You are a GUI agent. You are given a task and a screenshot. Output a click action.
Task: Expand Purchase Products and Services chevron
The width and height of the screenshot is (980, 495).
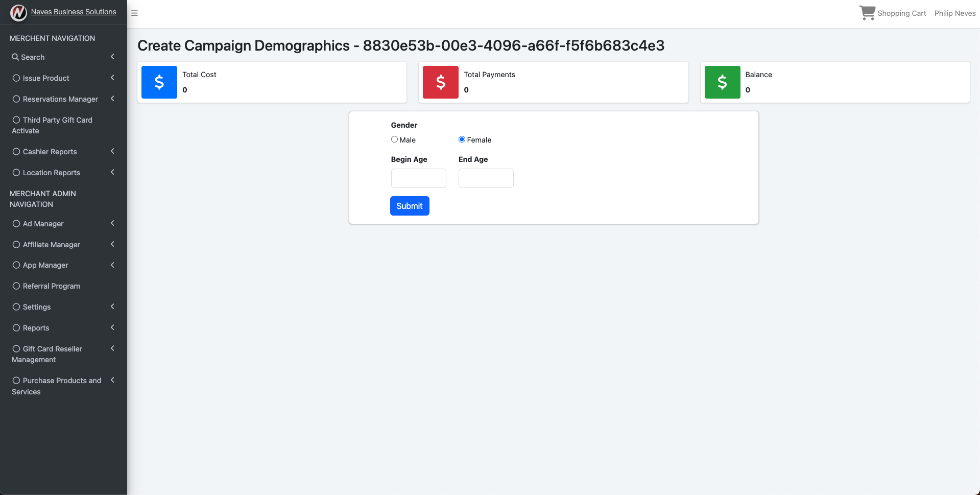point(112,380)
